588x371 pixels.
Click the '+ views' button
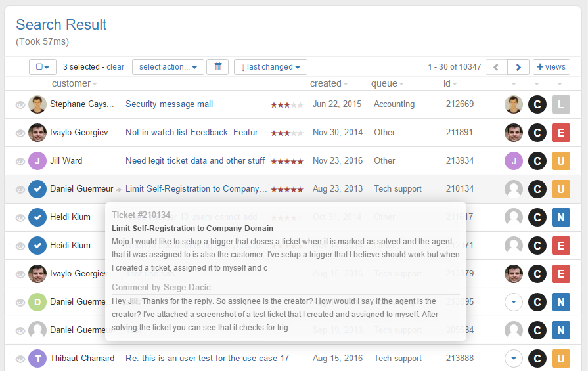(x=551, y=67)
